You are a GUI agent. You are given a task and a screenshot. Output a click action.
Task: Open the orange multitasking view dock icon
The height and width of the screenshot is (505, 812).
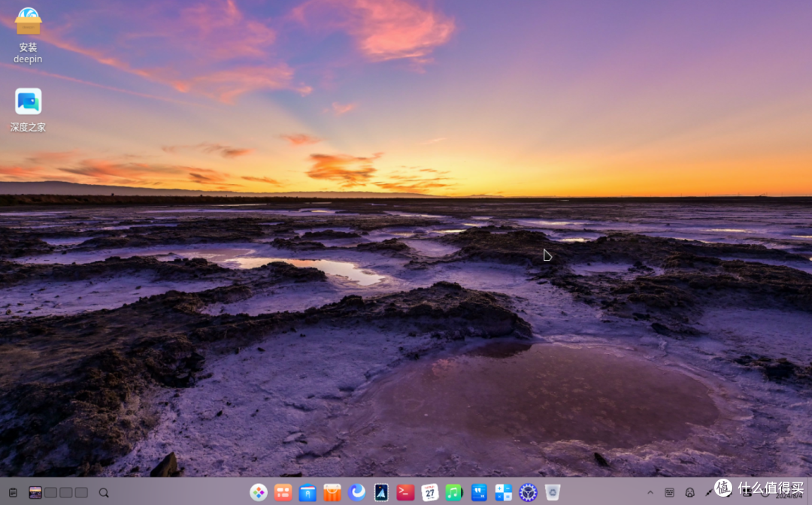pos(283,492)
